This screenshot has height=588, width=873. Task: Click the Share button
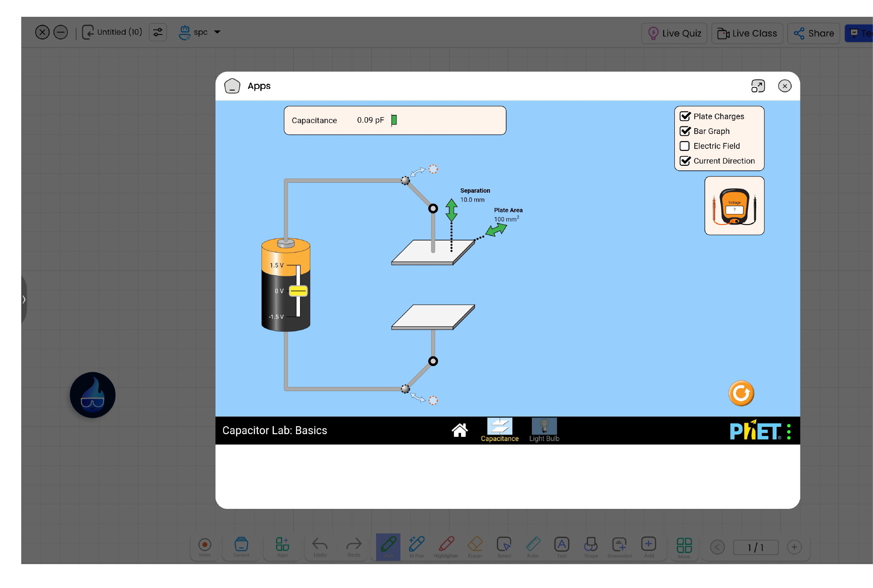(x=814, y=33)
